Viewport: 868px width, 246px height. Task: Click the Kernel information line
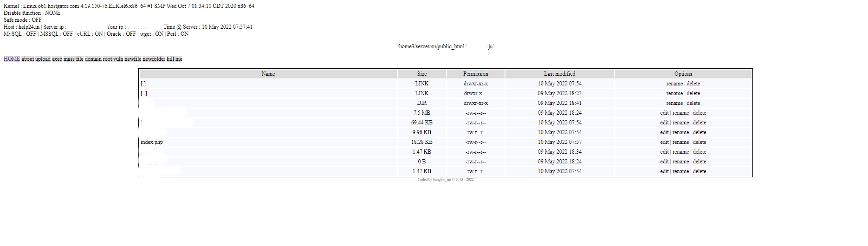tap(129, 6)
